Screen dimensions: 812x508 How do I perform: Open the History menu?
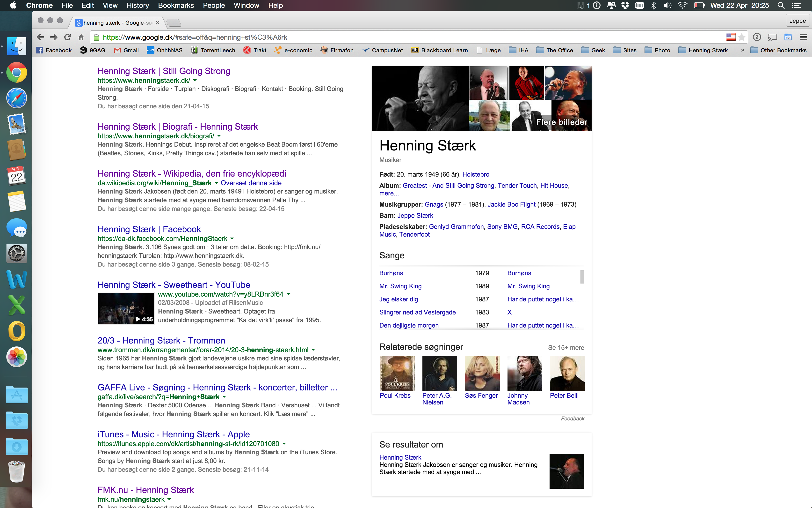click(x=138, y=5)
